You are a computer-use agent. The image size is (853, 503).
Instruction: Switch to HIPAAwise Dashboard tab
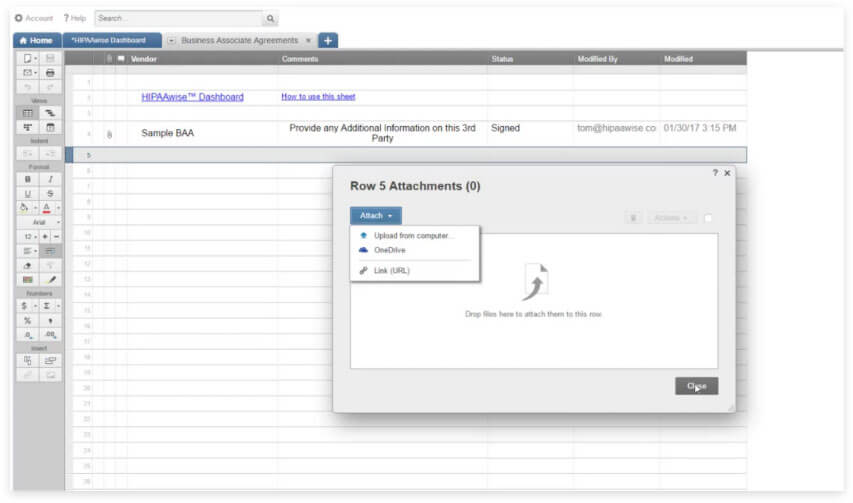coord(112,40)
